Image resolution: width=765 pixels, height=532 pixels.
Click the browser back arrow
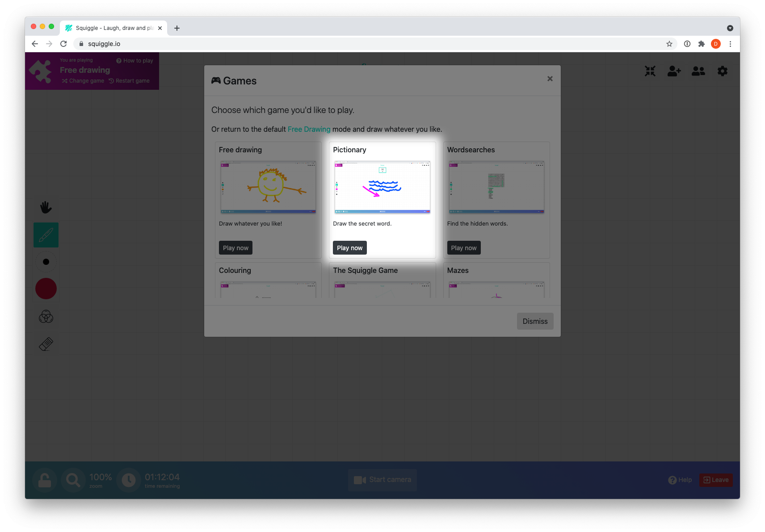(x=35, y=44)
